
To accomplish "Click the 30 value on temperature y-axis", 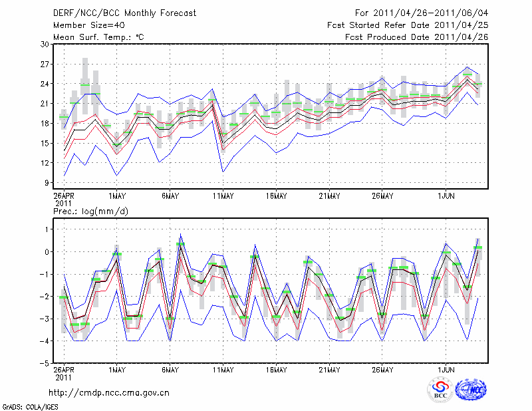I will 46,44.
